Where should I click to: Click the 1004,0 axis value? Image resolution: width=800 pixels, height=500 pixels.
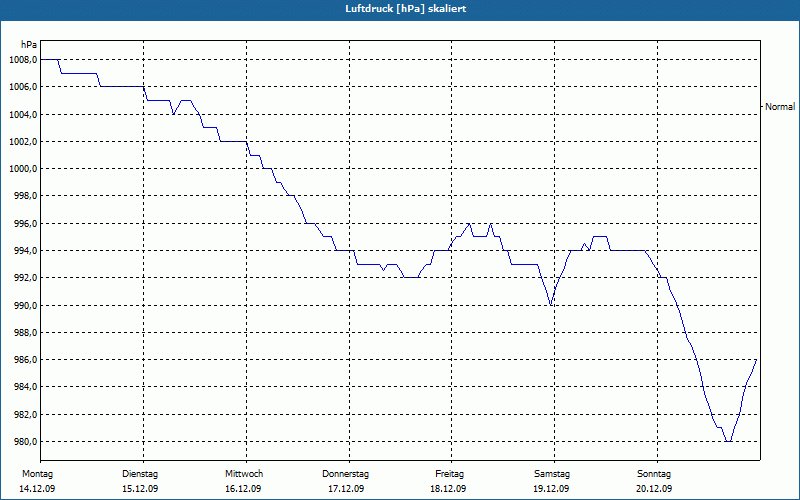pyautogui.click(x=23, y=114)
